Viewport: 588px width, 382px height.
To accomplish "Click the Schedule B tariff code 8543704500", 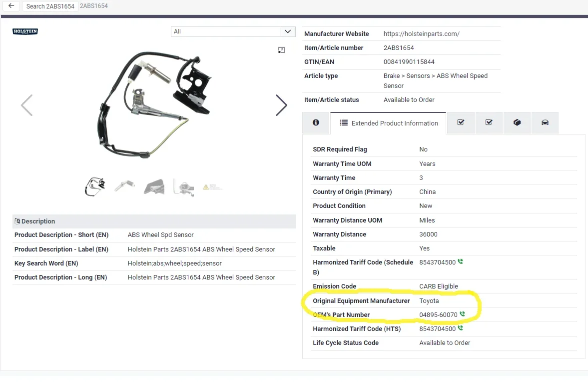I will tap(437, 262).
